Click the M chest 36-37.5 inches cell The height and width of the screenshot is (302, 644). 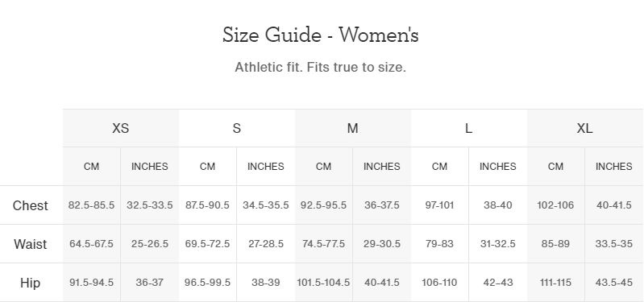(381, 205)
